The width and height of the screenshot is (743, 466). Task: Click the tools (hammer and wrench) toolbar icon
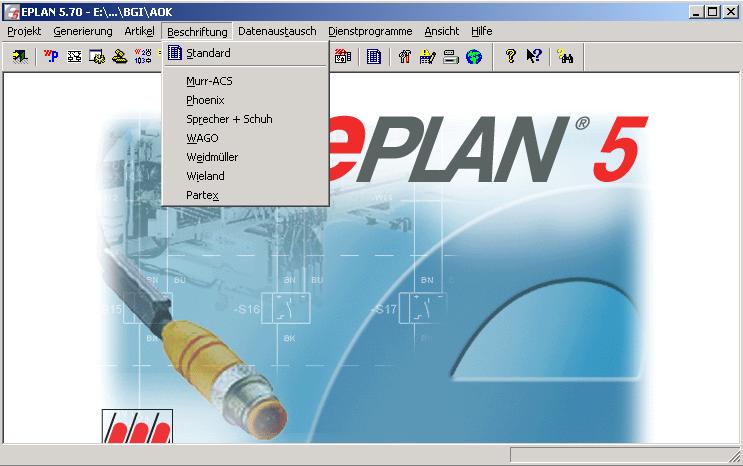pyautogui.click(x=405, y=57)
